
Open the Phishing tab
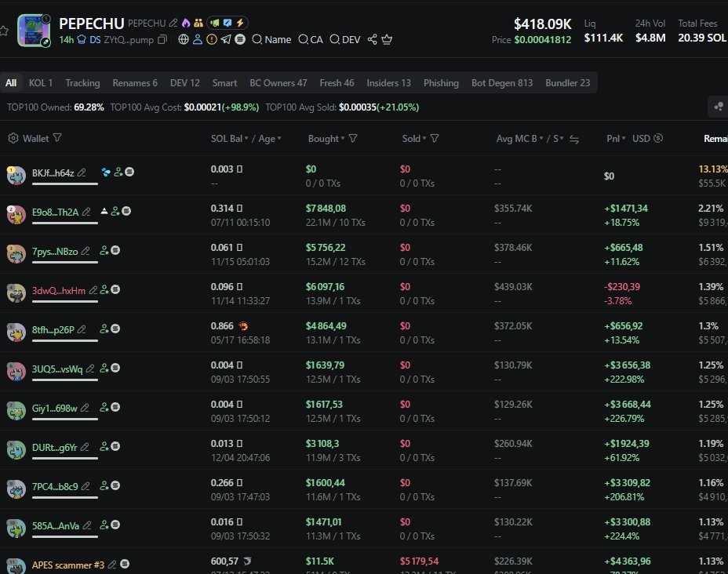tap(441, 83)
